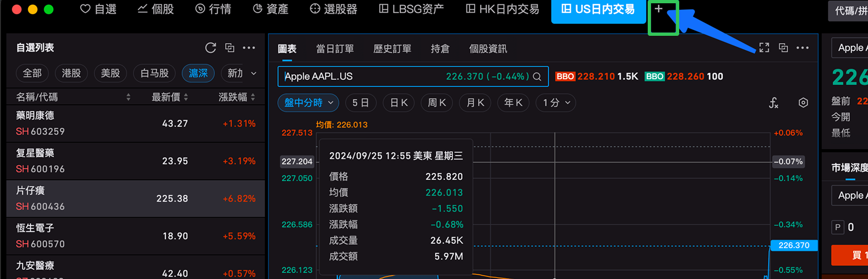This screenshot has height=279, width=868.
Task: Click the plus icon to add new tab
Action: pyautogui.click(x=659, y=9)
